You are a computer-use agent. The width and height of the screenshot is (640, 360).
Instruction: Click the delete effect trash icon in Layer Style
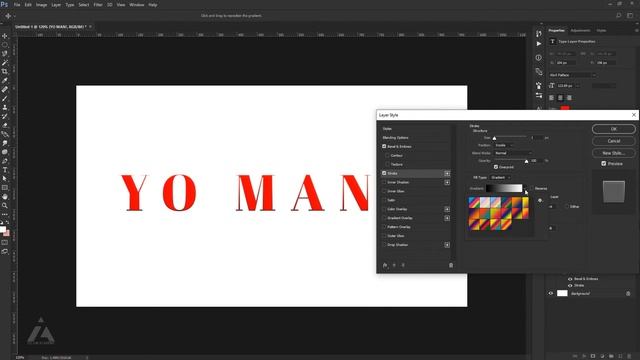(451, 265)
